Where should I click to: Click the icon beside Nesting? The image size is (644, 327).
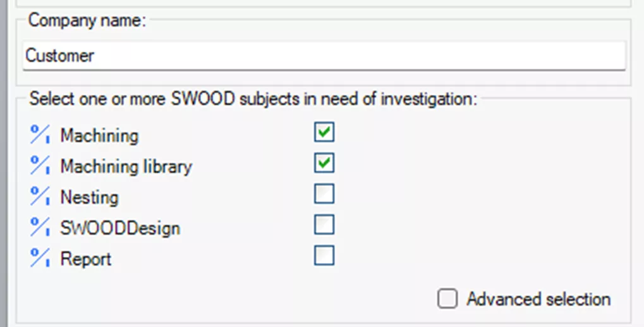[40, 197]
